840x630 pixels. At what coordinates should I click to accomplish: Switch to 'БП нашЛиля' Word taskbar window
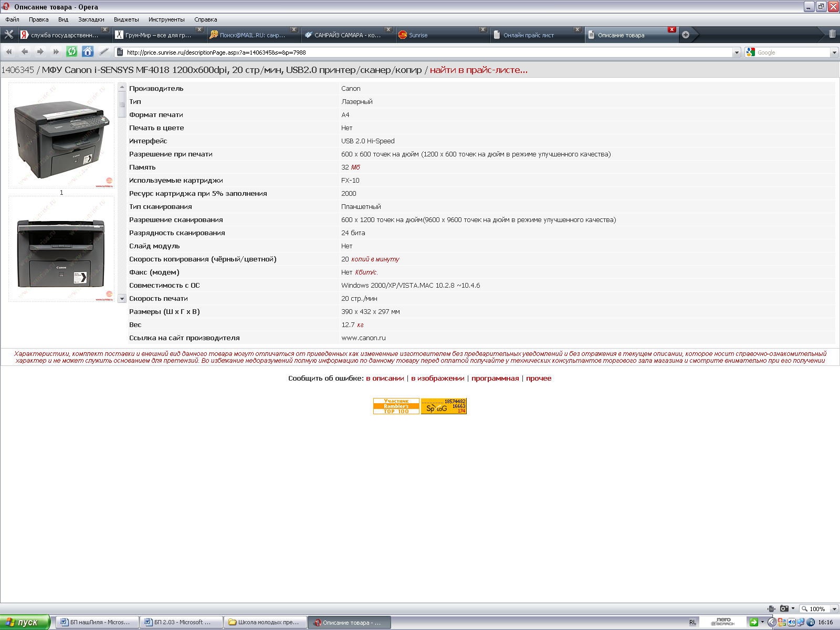click(97, 622)
